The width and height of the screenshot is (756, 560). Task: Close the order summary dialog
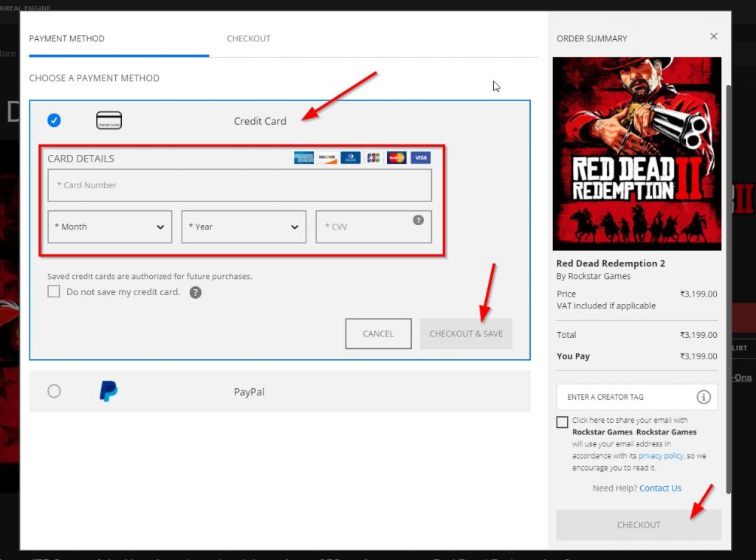(714, 37)
